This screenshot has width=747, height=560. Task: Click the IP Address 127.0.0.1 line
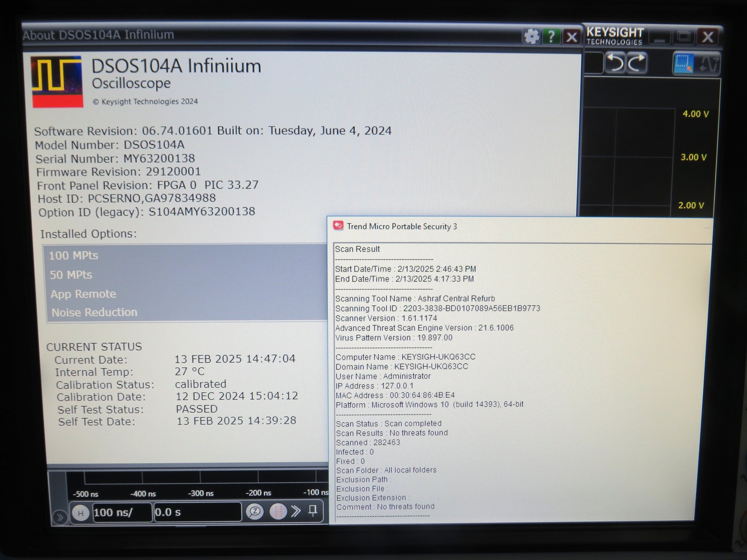coord(375,386)
